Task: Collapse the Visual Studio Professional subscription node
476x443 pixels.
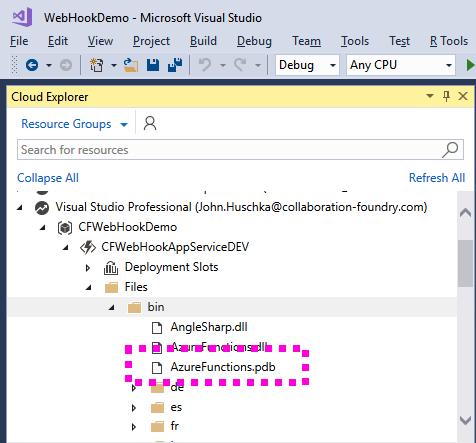Action: 20,208
